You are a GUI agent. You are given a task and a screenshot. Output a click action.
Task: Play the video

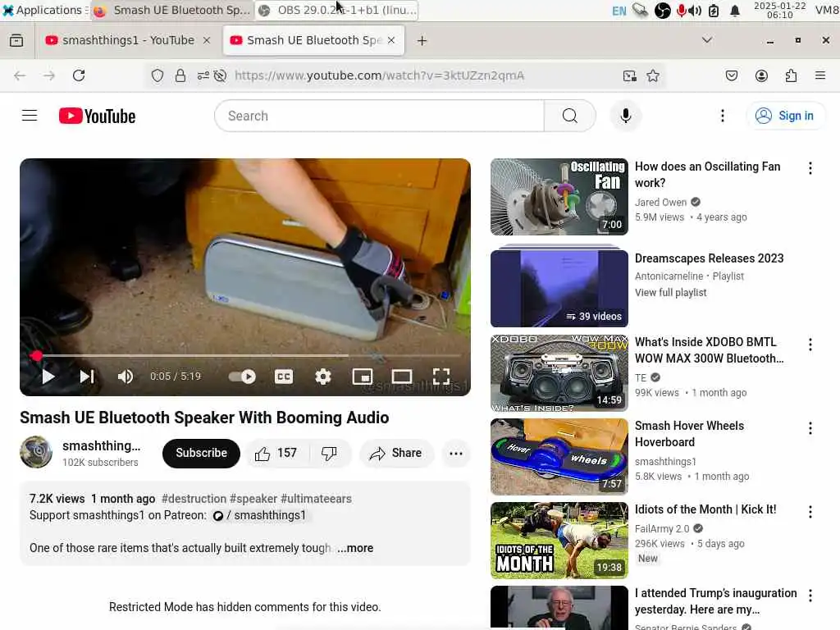click(x=48, y=377)
